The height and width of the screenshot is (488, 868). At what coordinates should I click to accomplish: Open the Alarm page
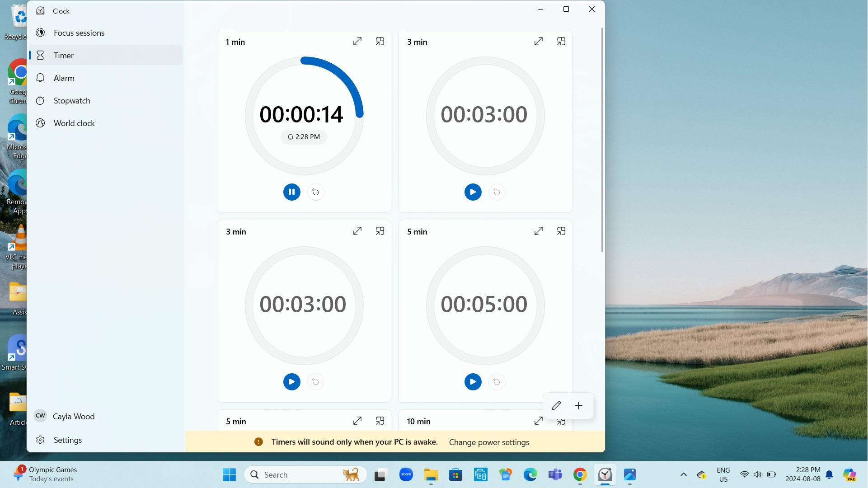point(106,78)
